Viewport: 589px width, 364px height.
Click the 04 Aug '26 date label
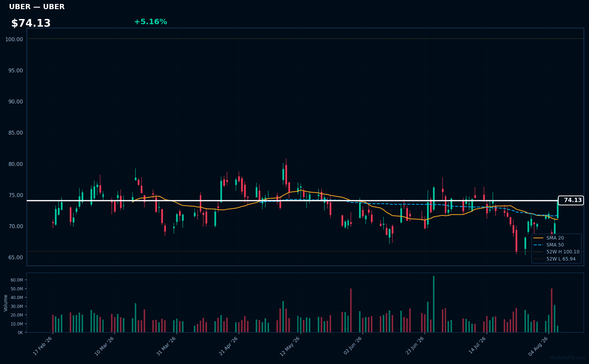click(538, 346)
